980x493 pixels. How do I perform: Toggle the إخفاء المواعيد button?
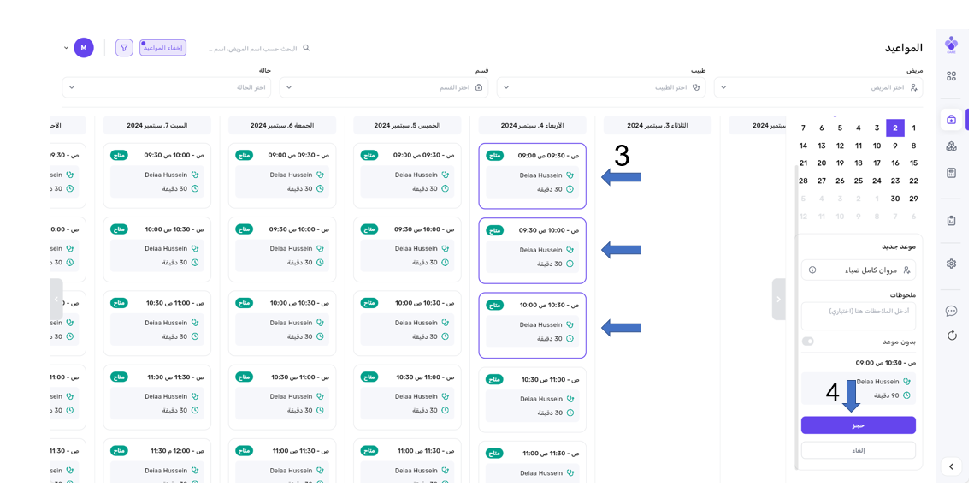click(162, 48)
